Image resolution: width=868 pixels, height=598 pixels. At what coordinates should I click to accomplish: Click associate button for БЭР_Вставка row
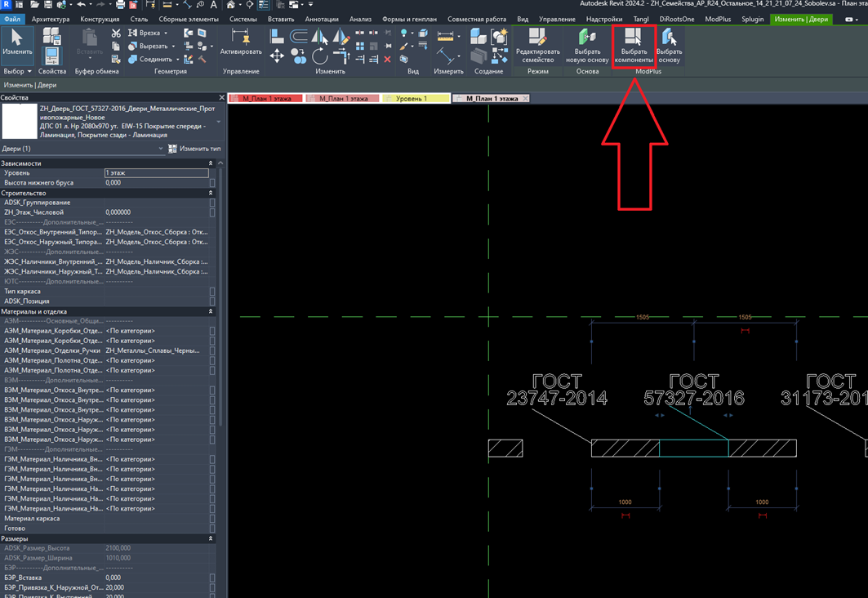(x=212, y=578)
